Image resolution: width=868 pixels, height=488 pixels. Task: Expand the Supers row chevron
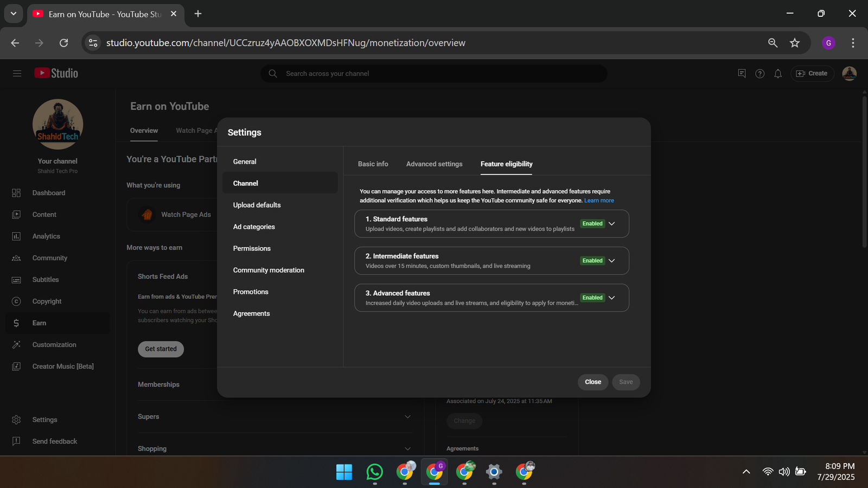pyautogui.click(x=407, y=416)
